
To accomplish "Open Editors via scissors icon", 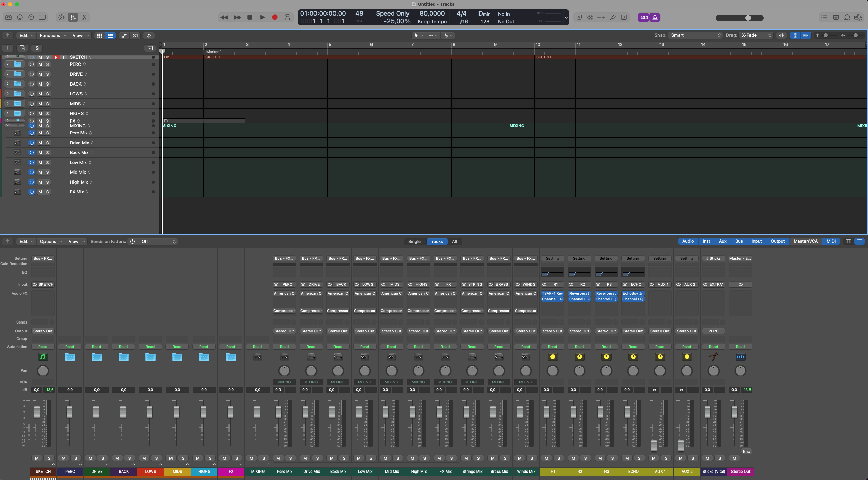I will (84, 17).
